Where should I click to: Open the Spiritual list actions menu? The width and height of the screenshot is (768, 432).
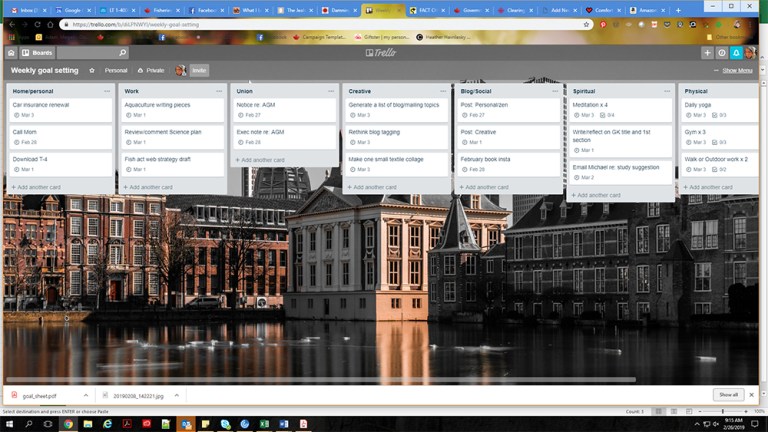click(666, 91)
